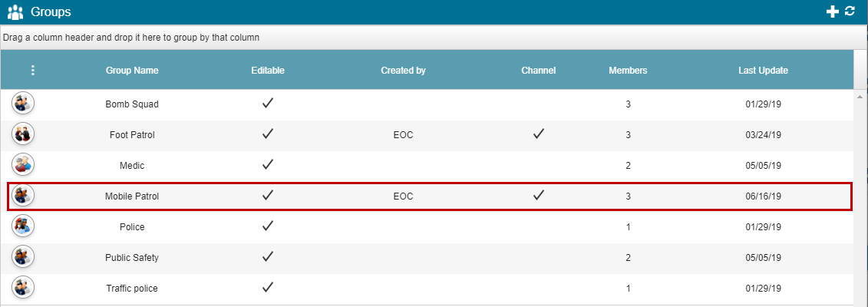Click the Traffic police group avatar
Image resolution: width=868 pixels, height=307 pixels.
pos(23,288)
